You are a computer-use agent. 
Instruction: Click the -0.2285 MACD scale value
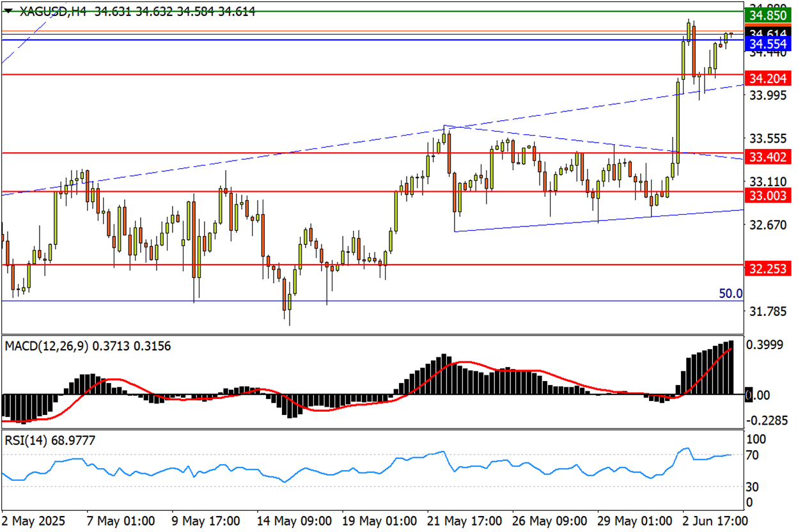(766, 421)
